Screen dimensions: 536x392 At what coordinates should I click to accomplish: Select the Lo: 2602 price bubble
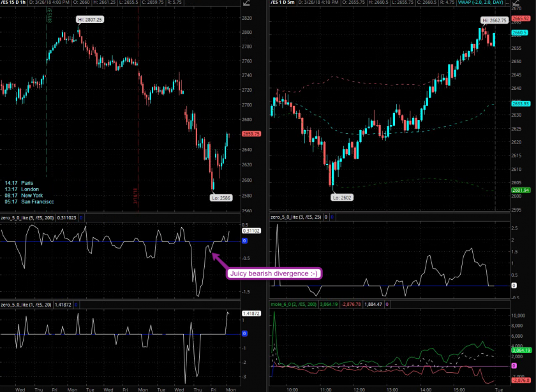tap(342, 198)
